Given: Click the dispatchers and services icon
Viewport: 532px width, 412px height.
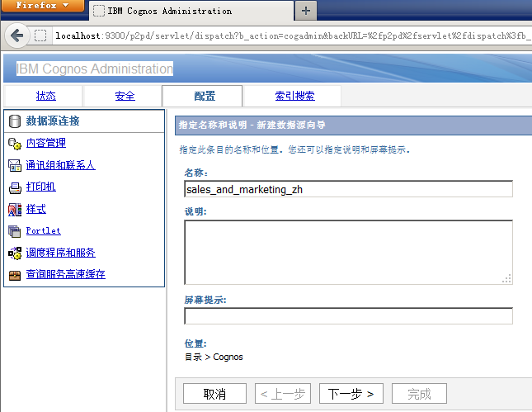Looking at the screenshot, I should 15,253.
